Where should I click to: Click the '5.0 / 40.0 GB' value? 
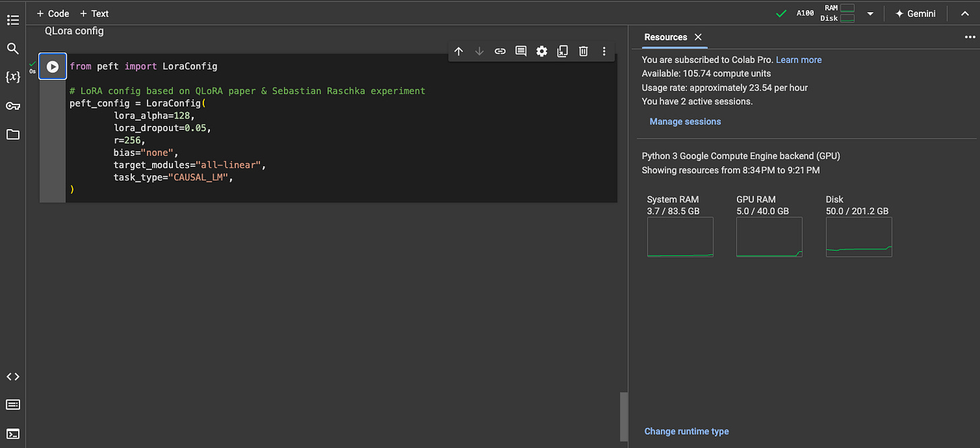click(763, 211)
